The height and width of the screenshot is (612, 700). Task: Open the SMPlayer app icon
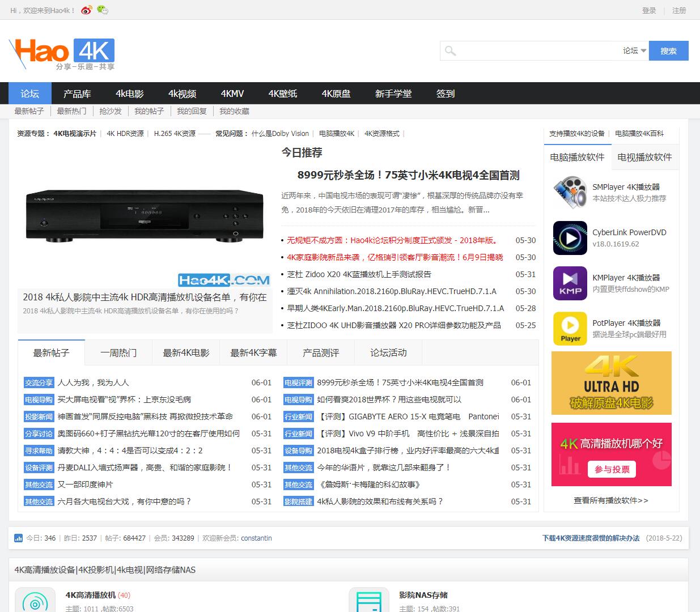570,192
